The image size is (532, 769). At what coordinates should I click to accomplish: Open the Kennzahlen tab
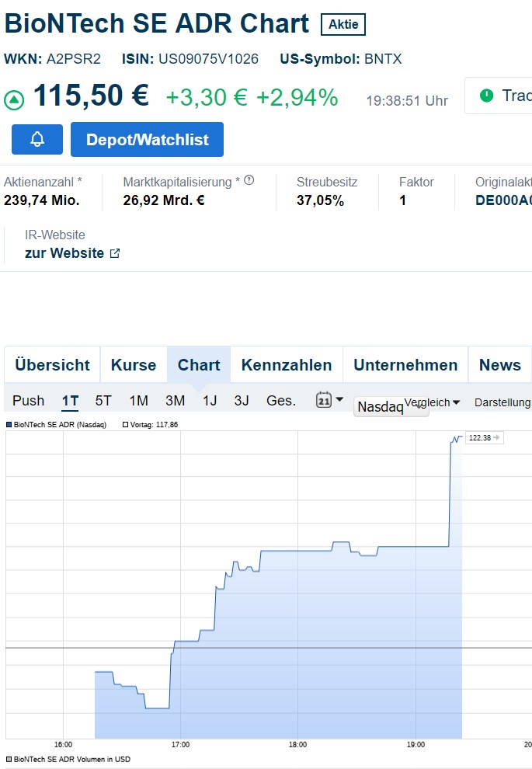pyautogui.click(x=287, y=365)
